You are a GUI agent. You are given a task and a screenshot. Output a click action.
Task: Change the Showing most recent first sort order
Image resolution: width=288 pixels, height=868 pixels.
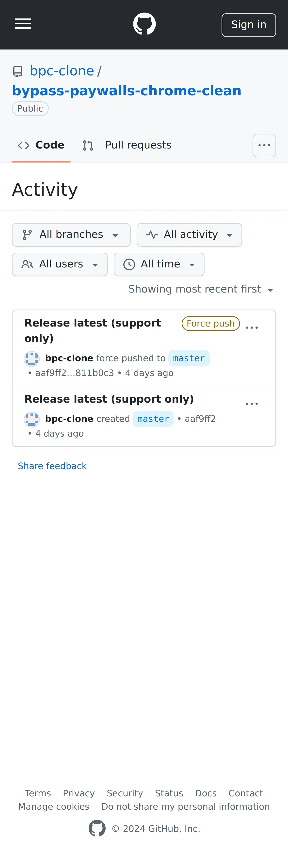pos(201,289)
